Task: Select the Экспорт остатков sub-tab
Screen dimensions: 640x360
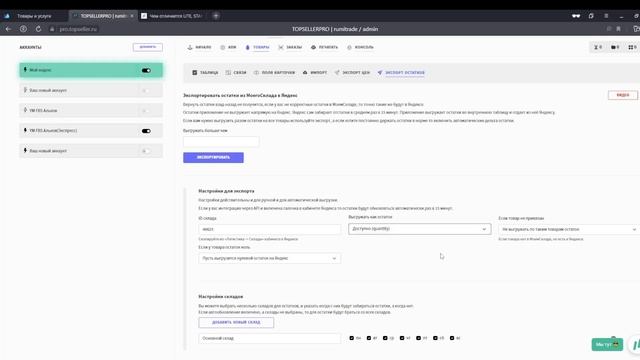Action: click(401, 73)
